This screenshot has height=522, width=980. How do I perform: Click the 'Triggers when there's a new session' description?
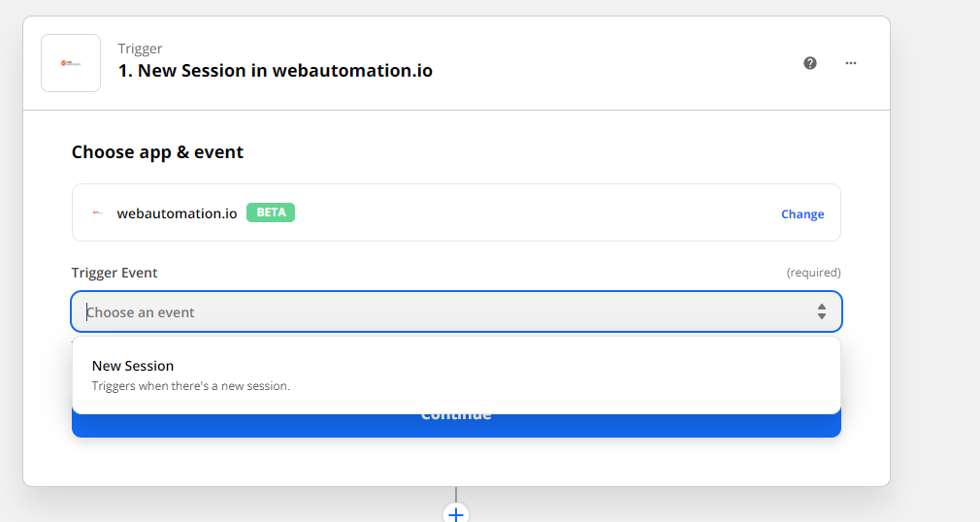click(190, 386)
